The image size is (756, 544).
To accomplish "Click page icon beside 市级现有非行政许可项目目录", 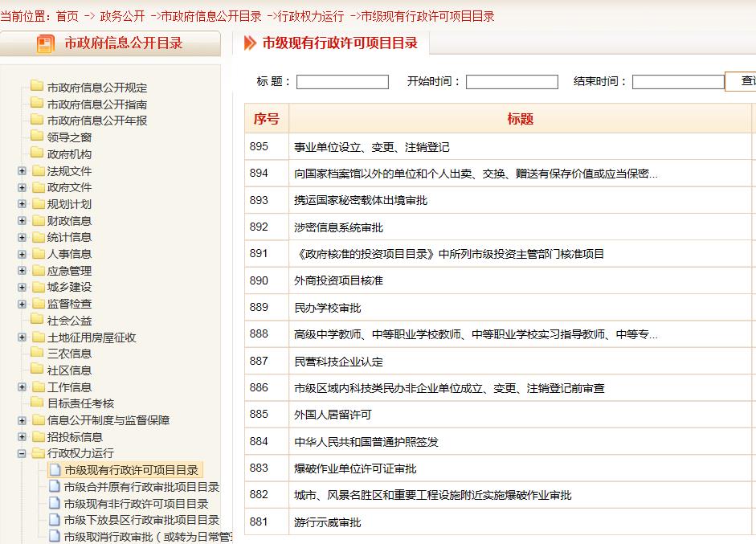I will coord(55,503).
